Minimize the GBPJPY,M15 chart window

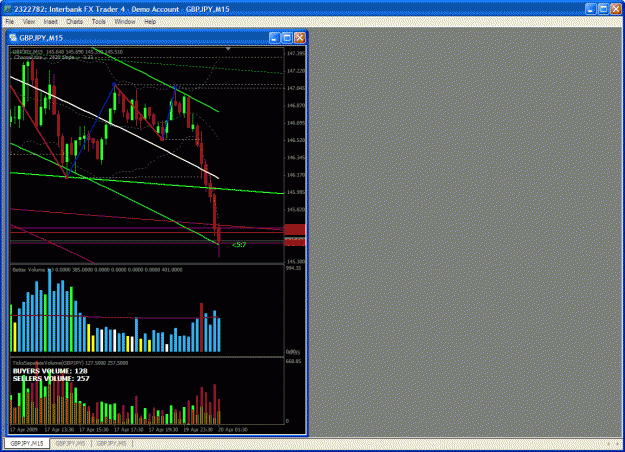[x=274, y=38]
